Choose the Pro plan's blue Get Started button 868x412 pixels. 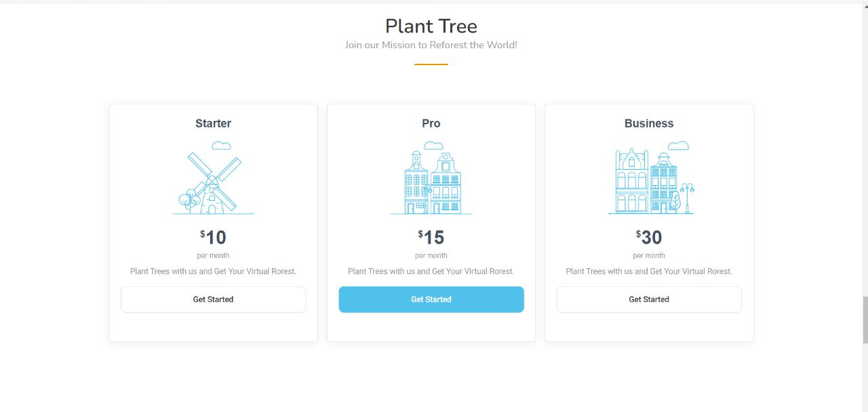431,299
